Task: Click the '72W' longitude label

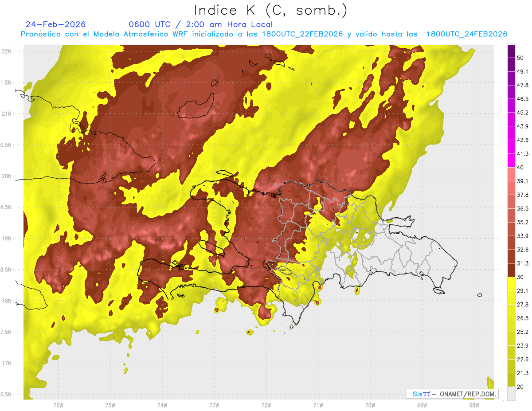Action: [266, 405]
